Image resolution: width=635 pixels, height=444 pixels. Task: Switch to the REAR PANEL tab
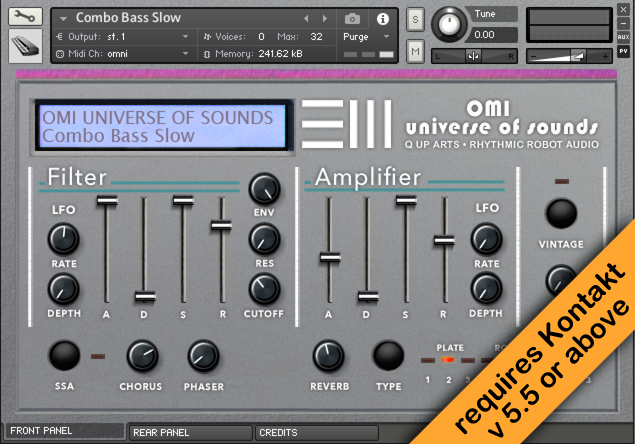click(190, 433)
